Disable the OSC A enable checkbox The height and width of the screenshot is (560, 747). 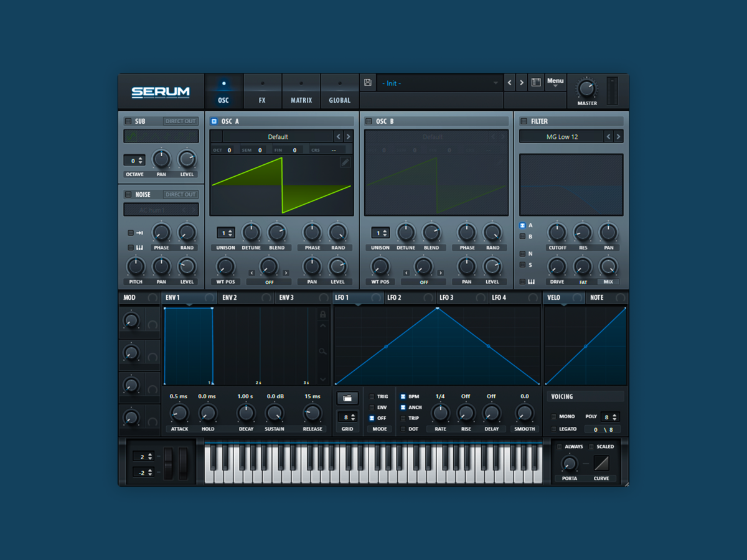click(214, 121)
